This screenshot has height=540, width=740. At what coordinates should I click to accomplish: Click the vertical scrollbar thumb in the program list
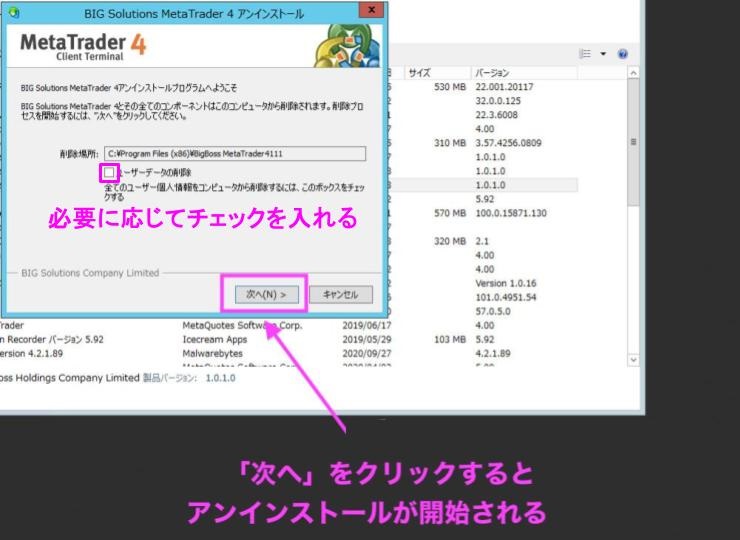[x=632, y=143]
